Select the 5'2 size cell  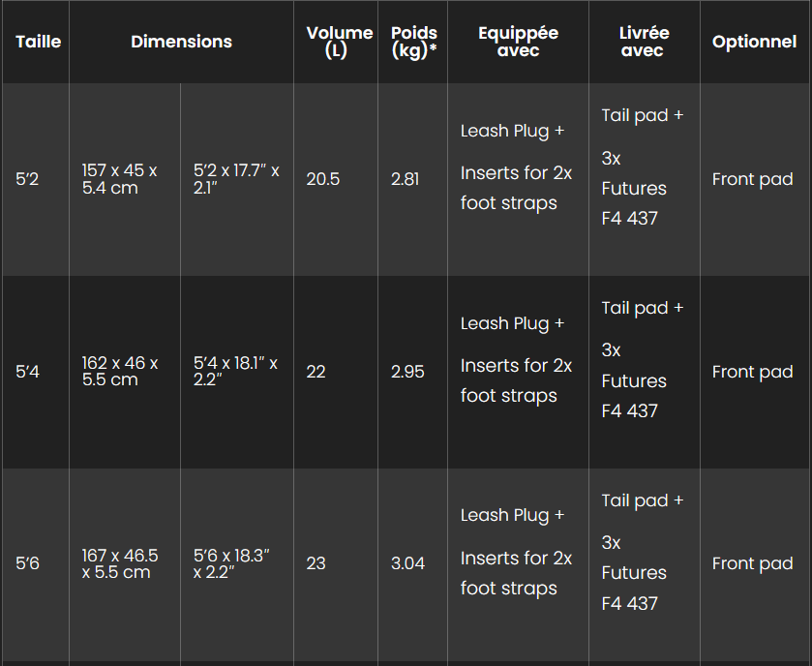pyautogui.click(x=27, y=179)
